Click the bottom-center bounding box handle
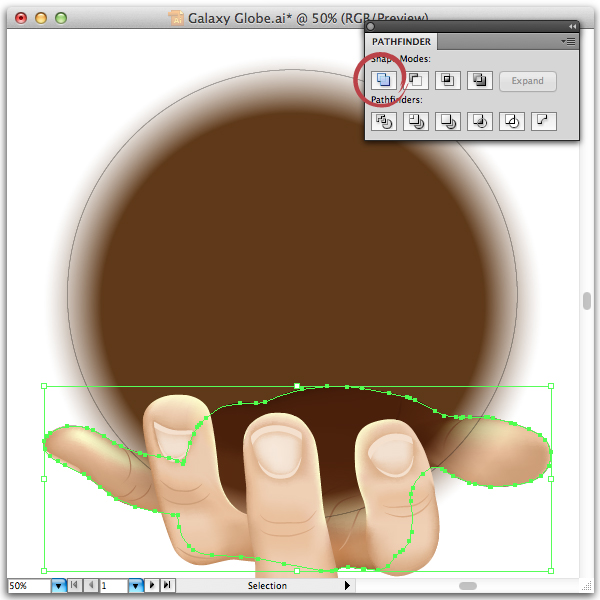 [297, 571]
